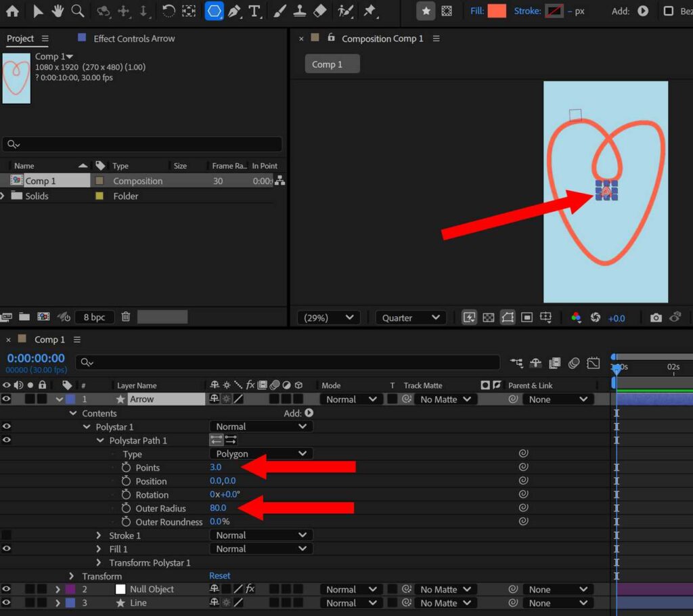Toggle mask and shape path visibility
Viewport: 693px width, 616px height.
[x=508, y=317]
